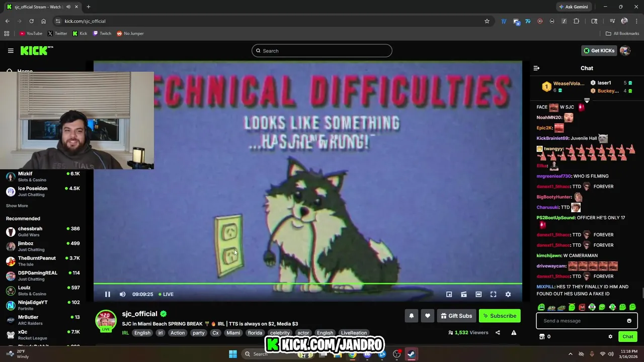This screenshot has width=644, height=362.
Task: Subscribe to sjc_official
Action: click(500, 316)
